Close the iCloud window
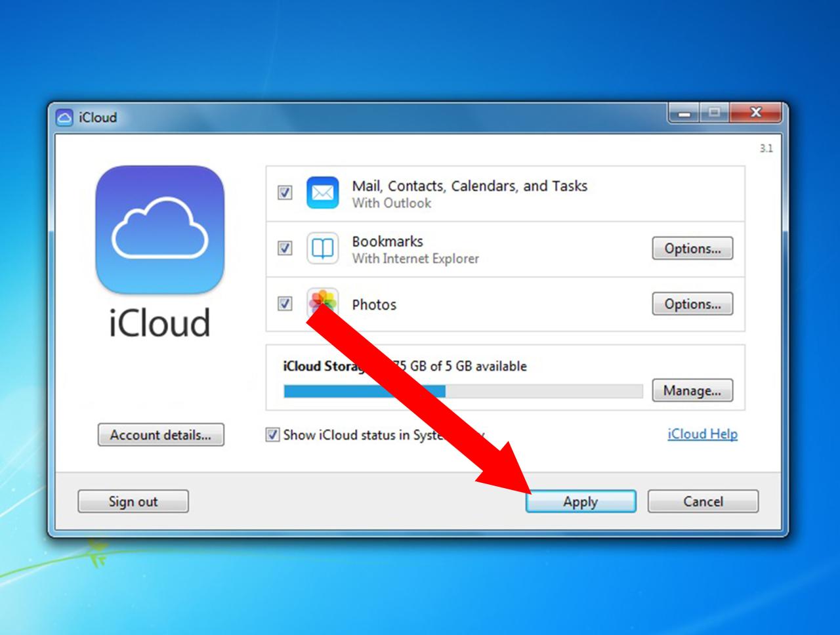840x635 pixels. pyautogui.click(x=755, y=113)
